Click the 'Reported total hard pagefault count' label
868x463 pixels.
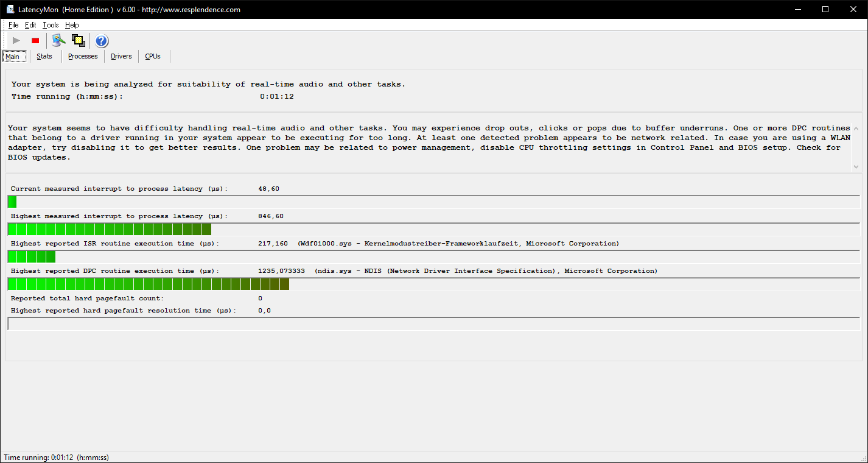87,299
